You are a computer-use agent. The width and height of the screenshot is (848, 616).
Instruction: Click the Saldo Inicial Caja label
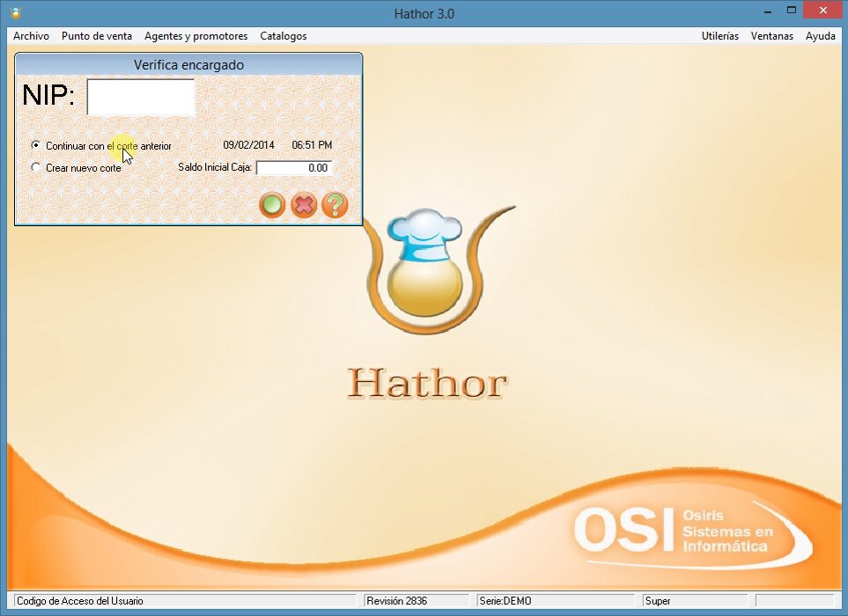point(215,167)
